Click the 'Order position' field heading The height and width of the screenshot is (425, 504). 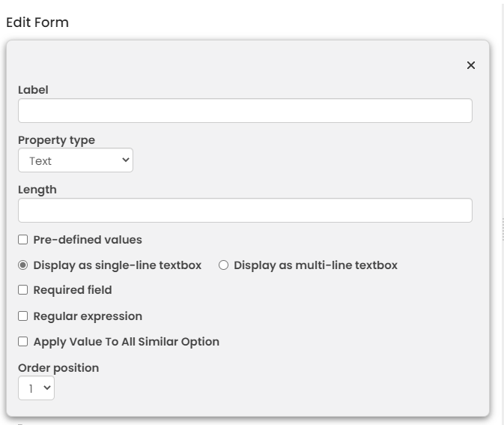[58, 368]
